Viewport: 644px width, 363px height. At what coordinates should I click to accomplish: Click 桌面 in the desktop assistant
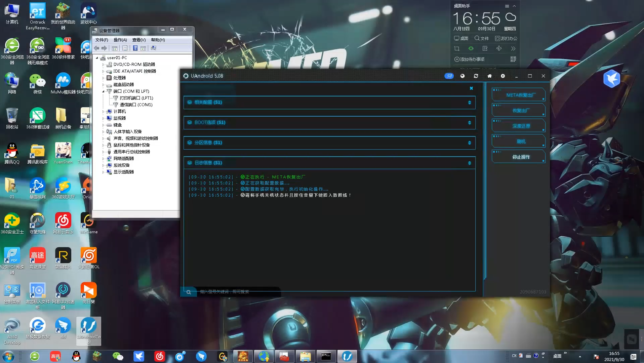461,38
